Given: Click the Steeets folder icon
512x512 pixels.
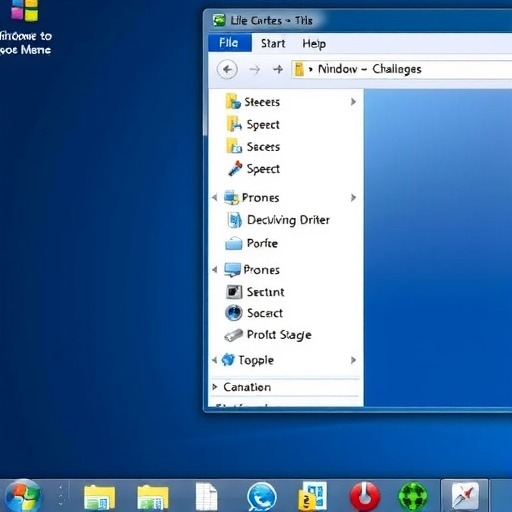Looking at the screenshot, I should pyautogui.click(x=233, y=101).
